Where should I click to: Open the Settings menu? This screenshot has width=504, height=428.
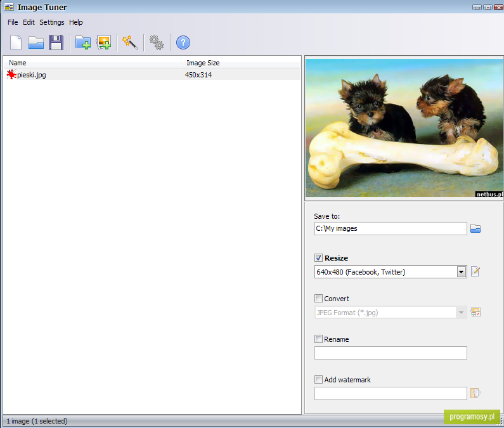coord(52,22)
